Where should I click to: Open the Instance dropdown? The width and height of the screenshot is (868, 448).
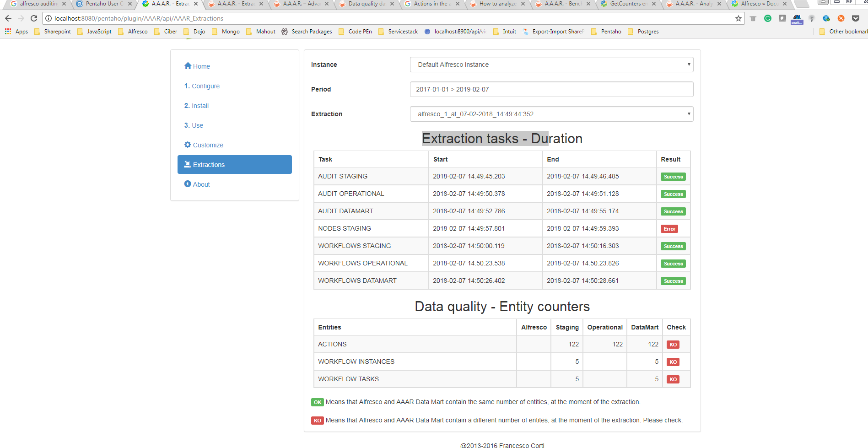tap(551, 65)
